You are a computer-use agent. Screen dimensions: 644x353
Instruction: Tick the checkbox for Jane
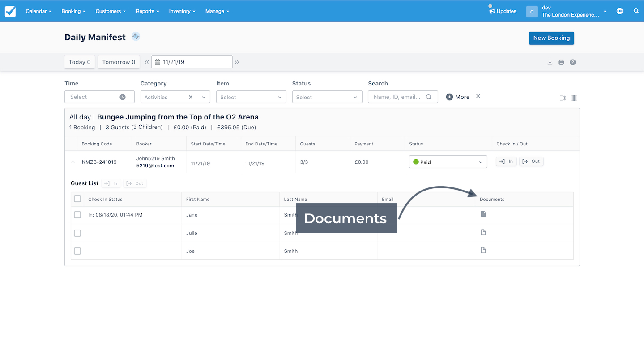pos(77,215)
